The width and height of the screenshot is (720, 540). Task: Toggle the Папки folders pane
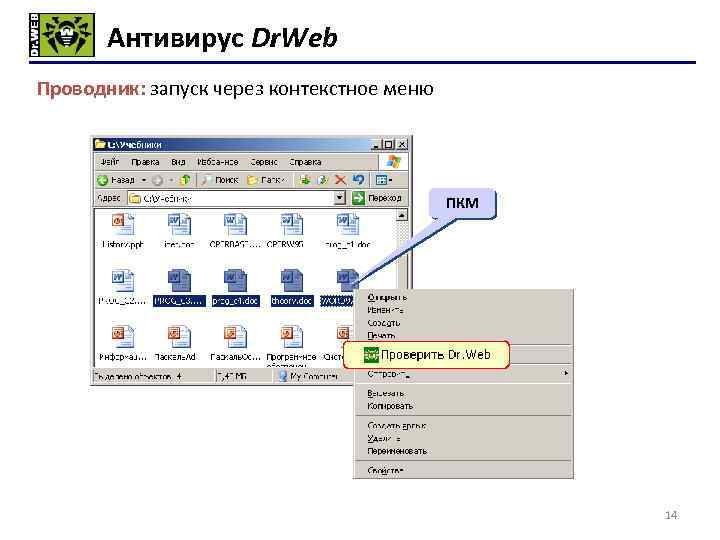click(x=266, y=180)
